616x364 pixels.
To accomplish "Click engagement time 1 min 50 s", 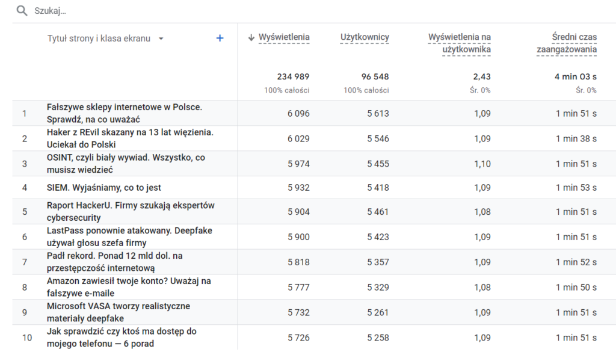I will (x=576, y=288).
